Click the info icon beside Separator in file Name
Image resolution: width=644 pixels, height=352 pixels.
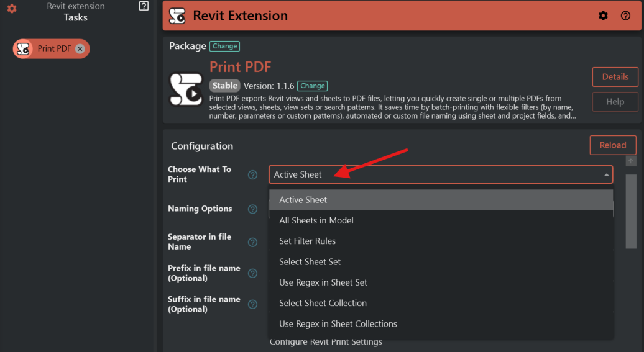[252, 242]
